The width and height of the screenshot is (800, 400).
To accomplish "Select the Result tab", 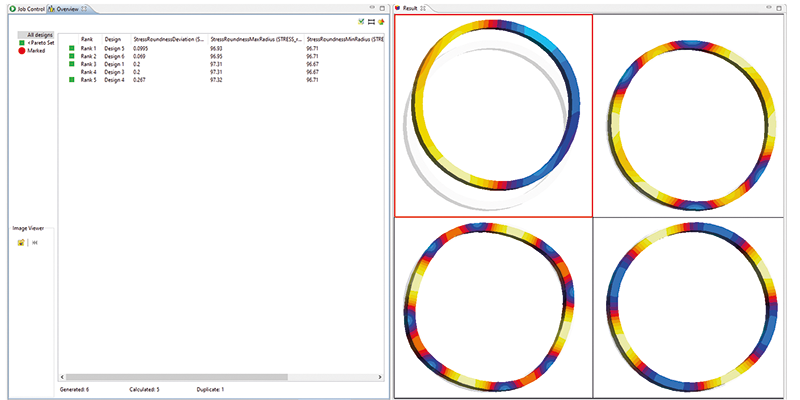I will [x=408, y=8].
